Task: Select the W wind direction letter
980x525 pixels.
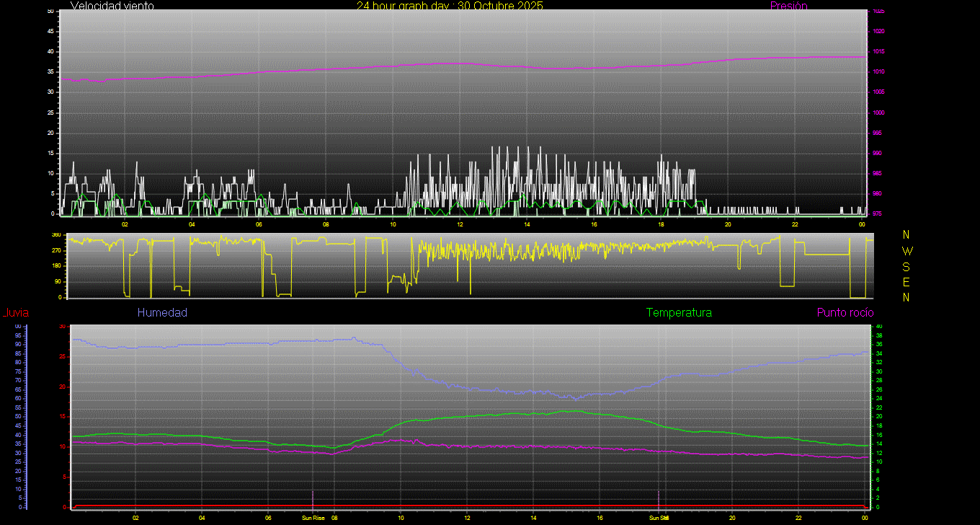Action: click(x=906, y=251)
